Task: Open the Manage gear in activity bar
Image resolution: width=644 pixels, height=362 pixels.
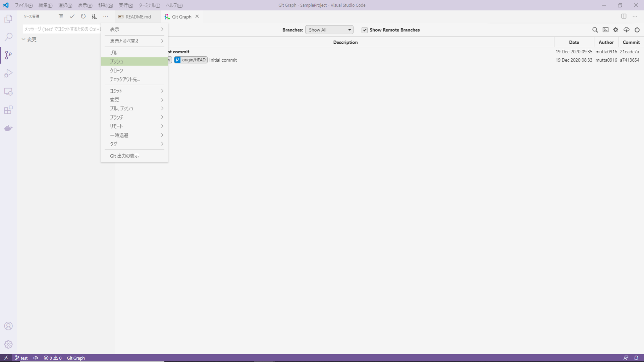Action: 8,344
